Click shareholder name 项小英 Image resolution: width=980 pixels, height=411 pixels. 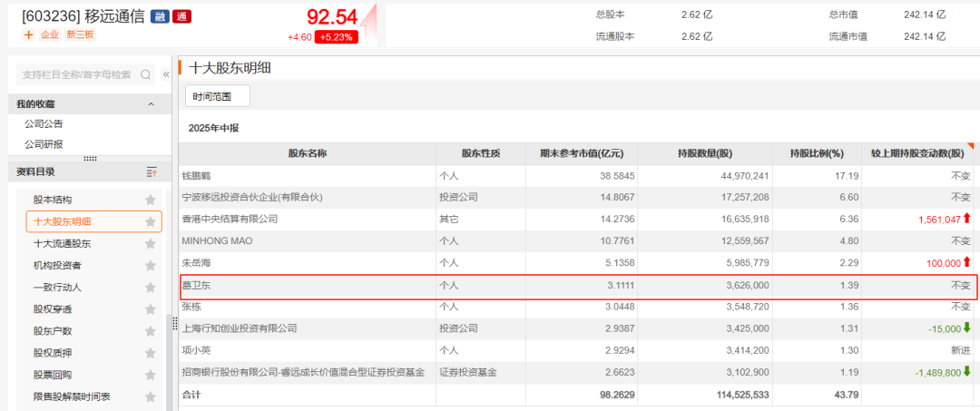click(197, 350)
